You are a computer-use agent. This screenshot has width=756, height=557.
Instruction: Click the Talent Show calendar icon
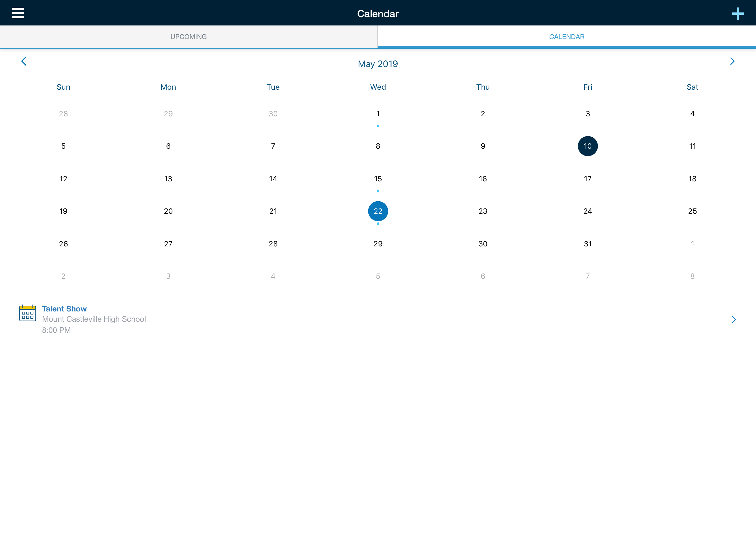click(28, 313)
